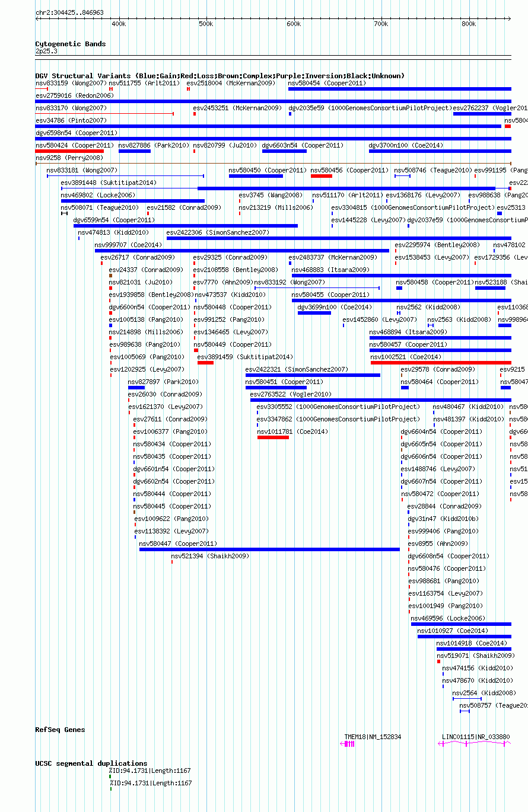Open the TMEM18|NM_152834 gene label

click(x=373, y=737)
